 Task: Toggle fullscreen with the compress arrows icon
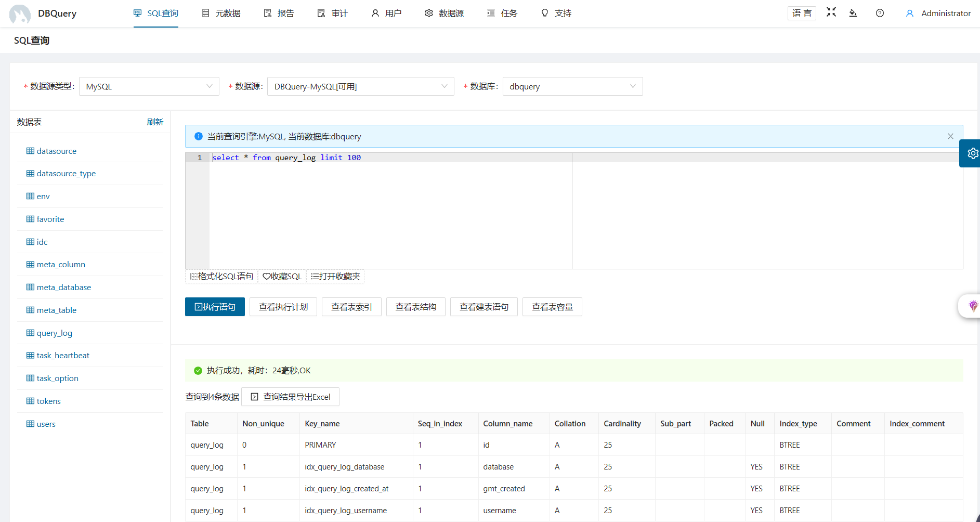click(831, 12)
